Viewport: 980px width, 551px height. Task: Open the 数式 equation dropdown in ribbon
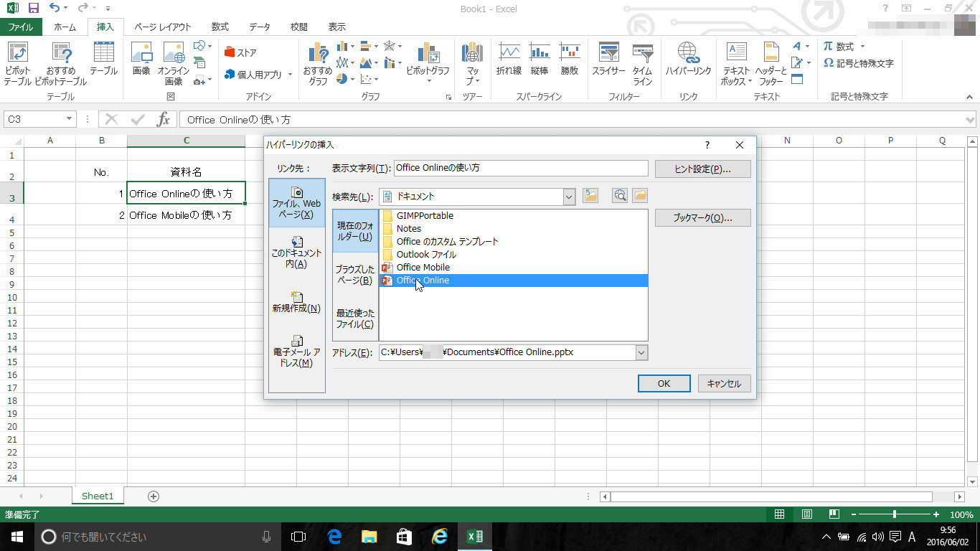[862, 47]
